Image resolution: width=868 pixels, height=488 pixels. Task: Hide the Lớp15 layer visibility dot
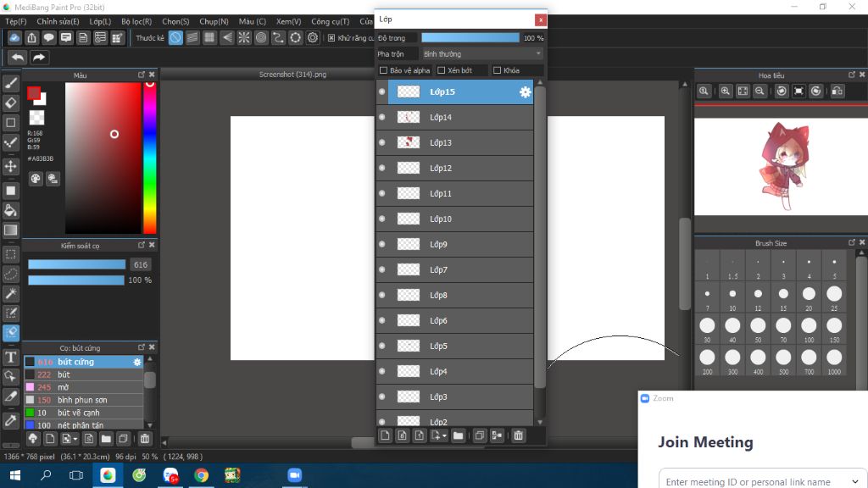pos(382,91)
